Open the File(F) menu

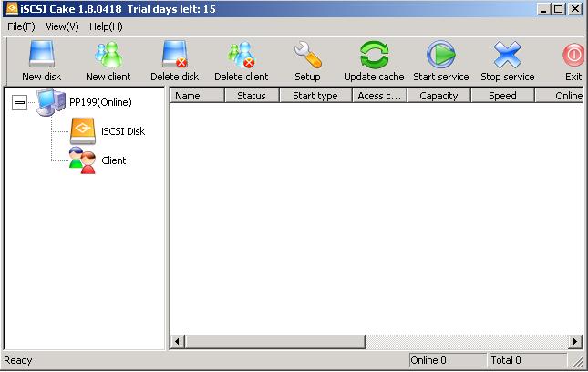click(x=21, y=26)
